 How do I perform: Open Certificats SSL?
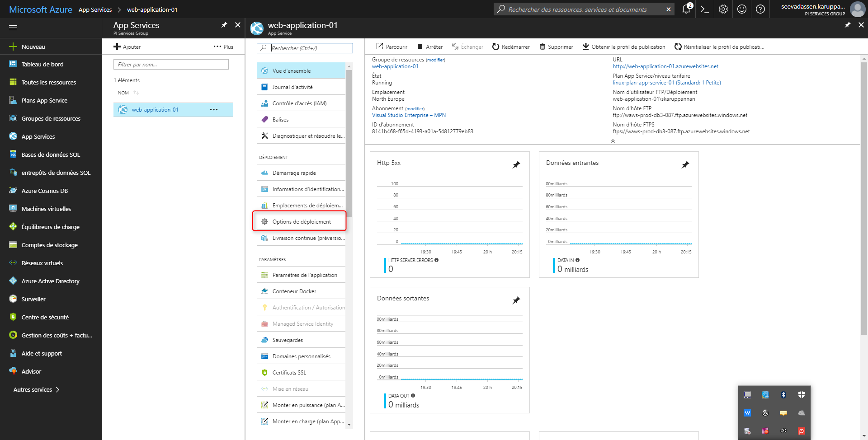[x=301, y=373]
